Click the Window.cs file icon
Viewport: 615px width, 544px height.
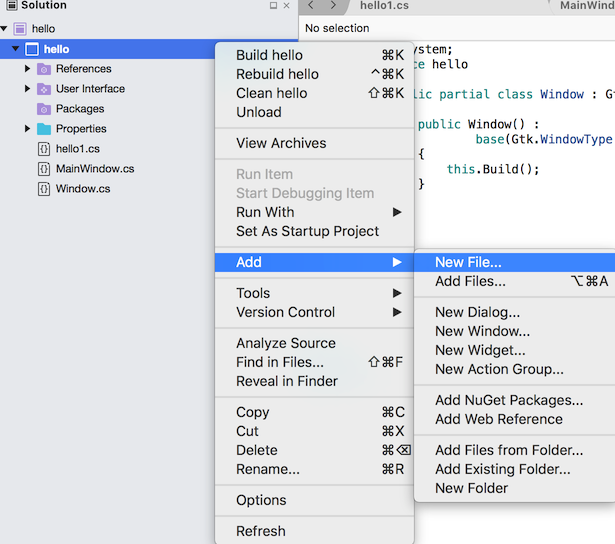pyautogui.click(x=44, y=189)
